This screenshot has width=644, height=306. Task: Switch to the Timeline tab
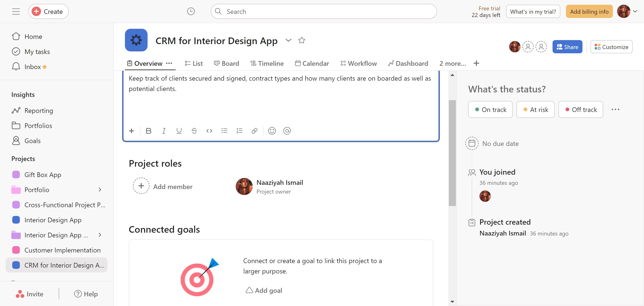pyautogui.click(x=267, y=63)
